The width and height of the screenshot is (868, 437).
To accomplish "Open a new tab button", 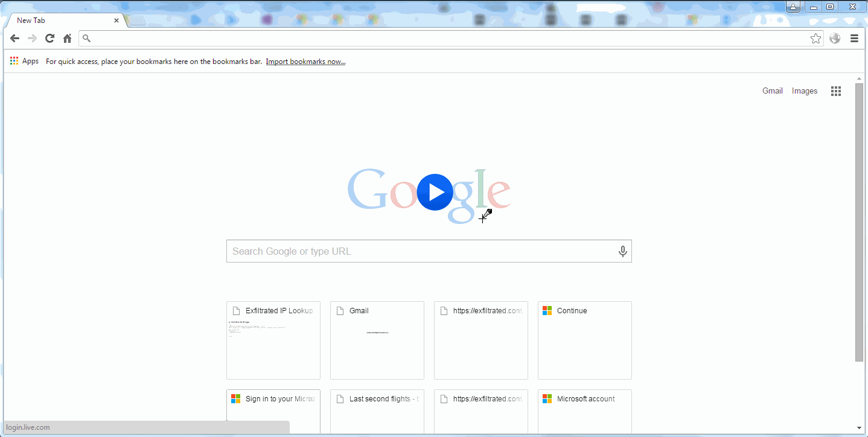I will [137, 21].
